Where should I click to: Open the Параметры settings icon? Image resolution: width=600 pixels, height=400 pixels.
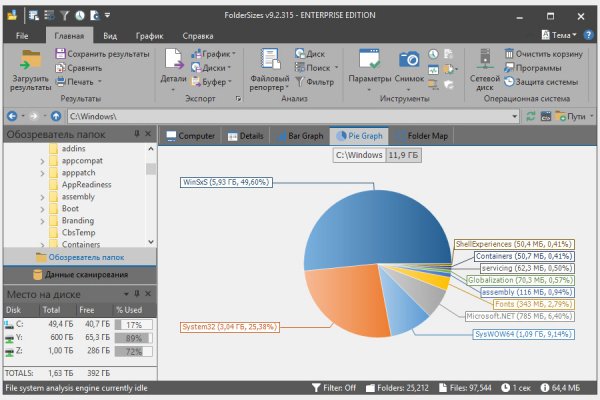click(x=369, y=59)
